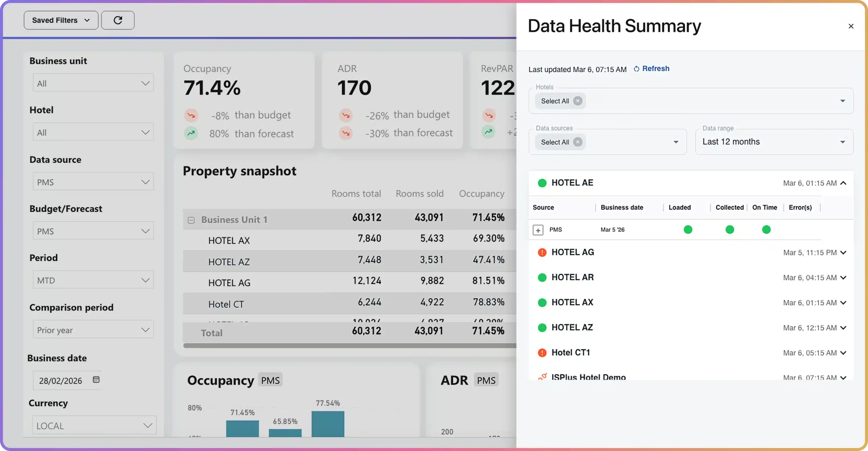Image resolution: width=868 pixels, height=451 pixels.
Task: Open Saved Filters menu
Action: click(x=61, y=20)
